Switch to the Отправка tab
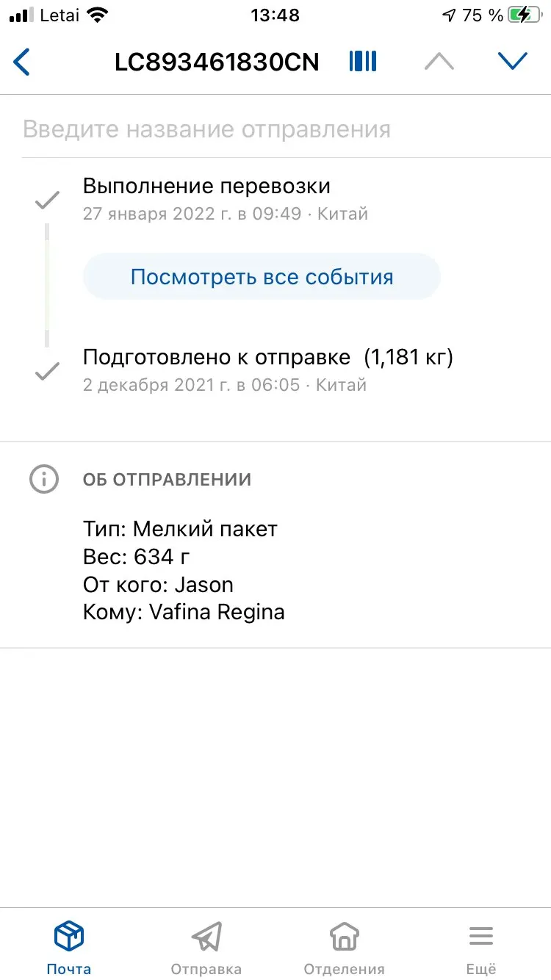The image size is (551, 980). pyautogui.click(x=206, y=948)
